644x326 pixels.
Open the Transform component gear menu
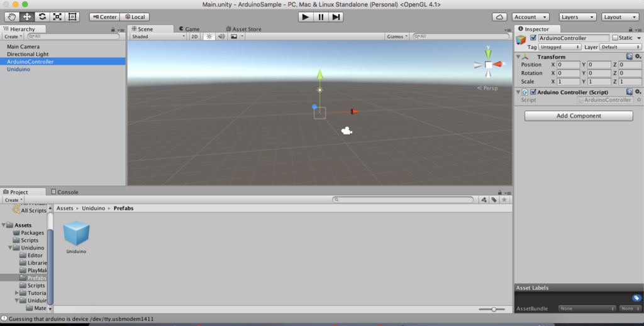coord(638,57)
